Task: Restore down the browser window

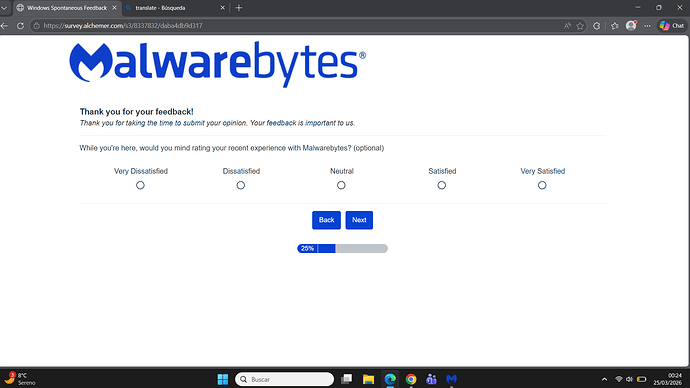Action: pyautogui.click(x=659, y=7)
